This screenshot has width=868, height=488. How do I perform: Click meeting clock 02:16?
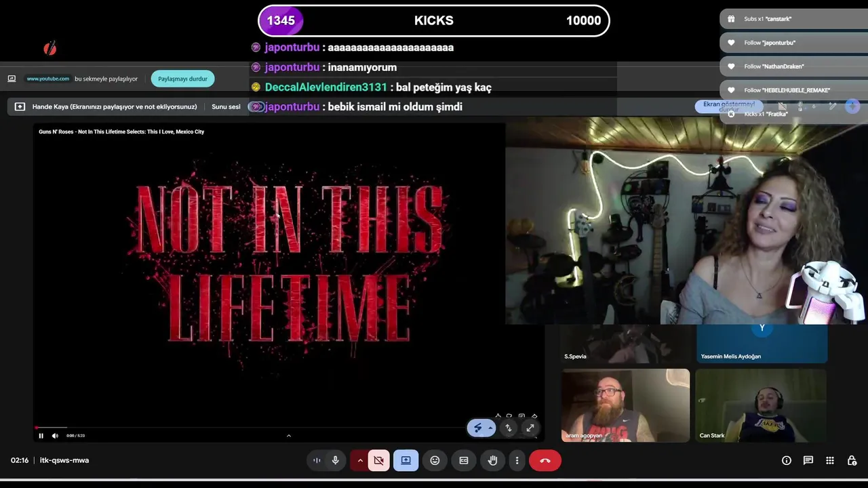click(x=20, y=460)
